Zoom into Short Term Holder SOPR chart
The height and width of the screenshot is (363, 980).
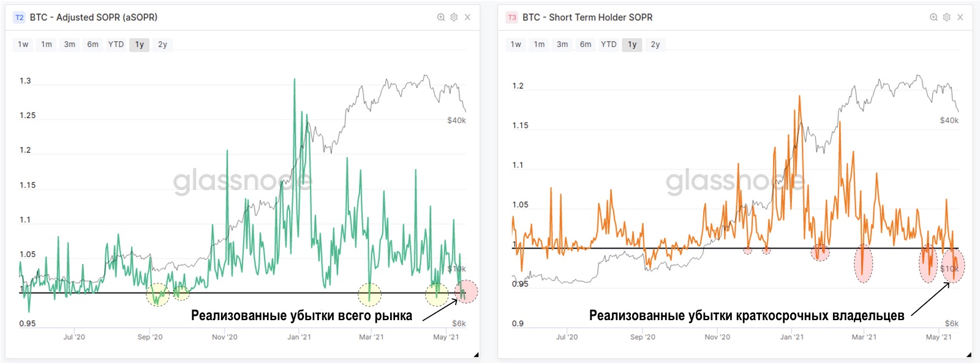(x=933, y=17)
